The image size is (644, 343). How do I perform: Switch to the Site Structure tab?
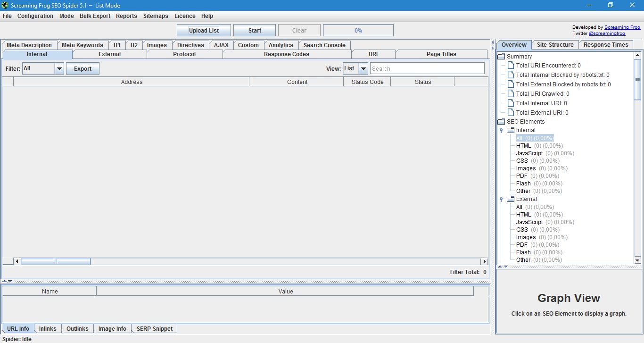[x=555, y=45]
